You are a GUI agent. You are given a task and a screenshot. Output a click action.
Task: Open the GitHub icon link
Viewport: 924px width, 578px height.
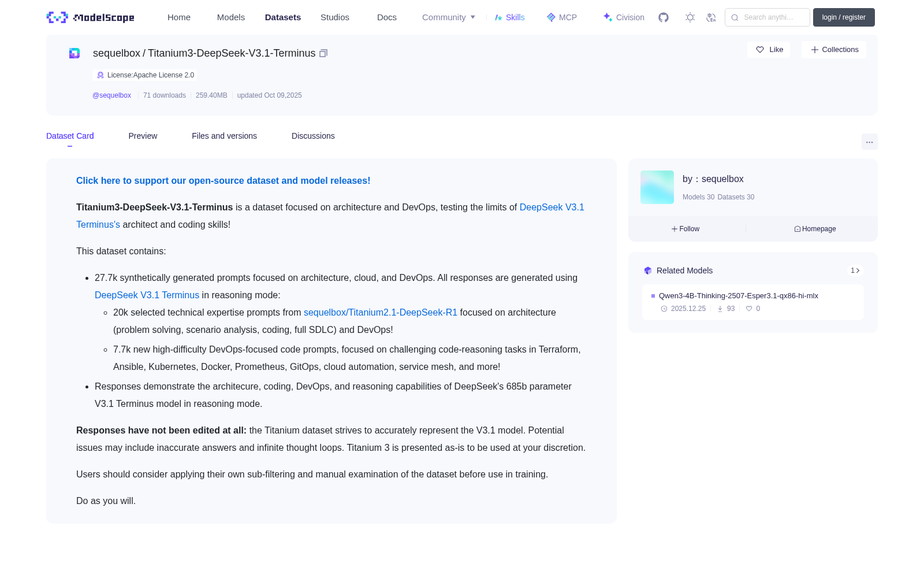664,17
